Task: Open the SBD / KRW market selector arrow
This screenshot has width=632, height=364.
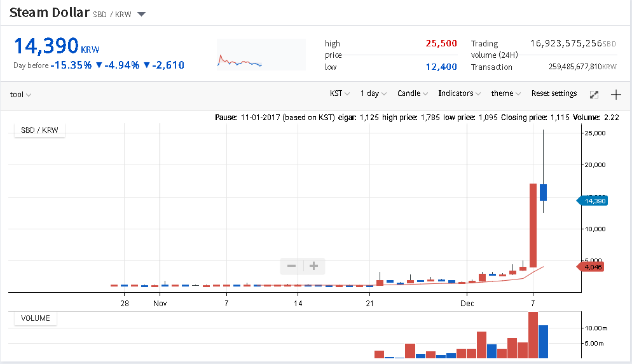Action: pyautogui.click(x=141, y=14)
